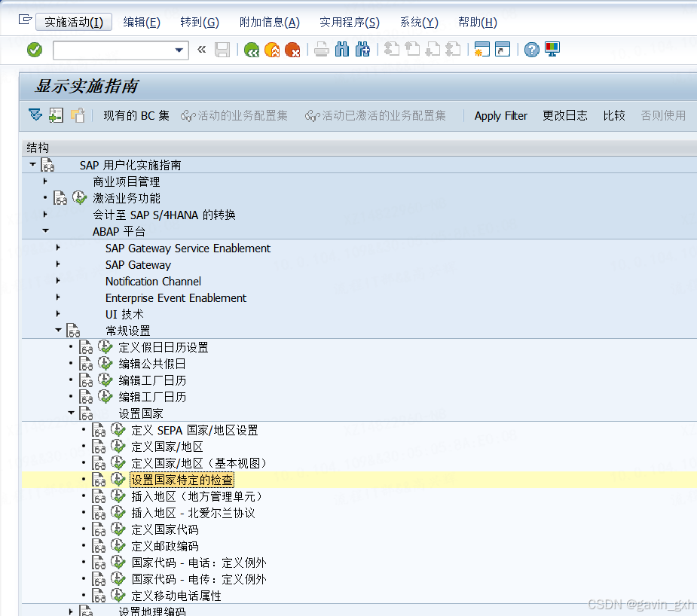Image resolution: width=697 pixels, height=616 pixels.
Task: Open the 系统(Y) menu
Action: 419,22
